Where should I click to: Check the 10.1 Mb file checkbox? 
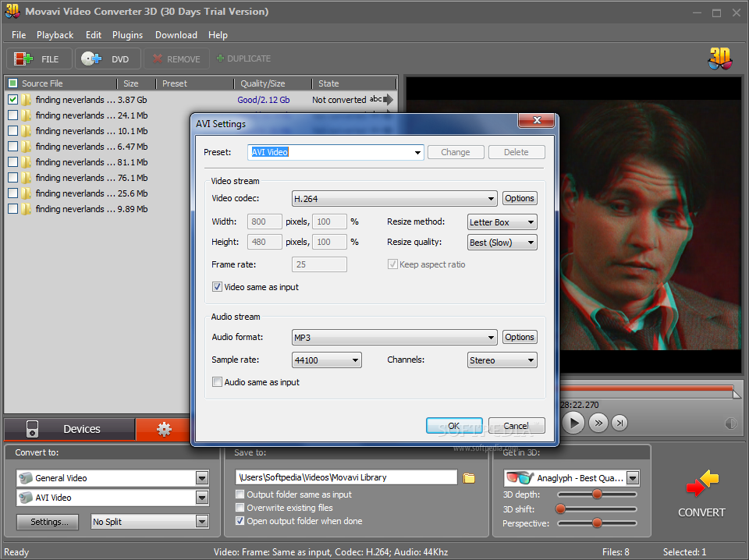pos(13,131)
